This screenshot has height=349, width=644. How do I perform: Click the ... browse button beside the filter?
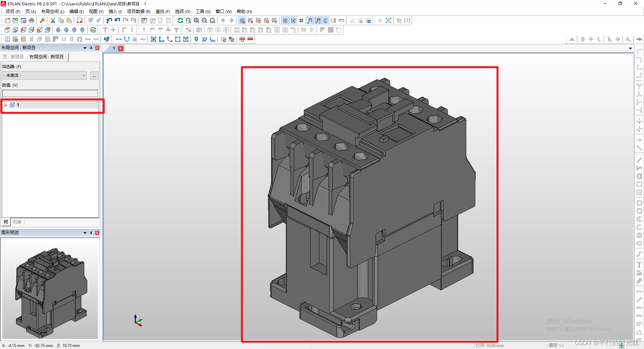94,76
